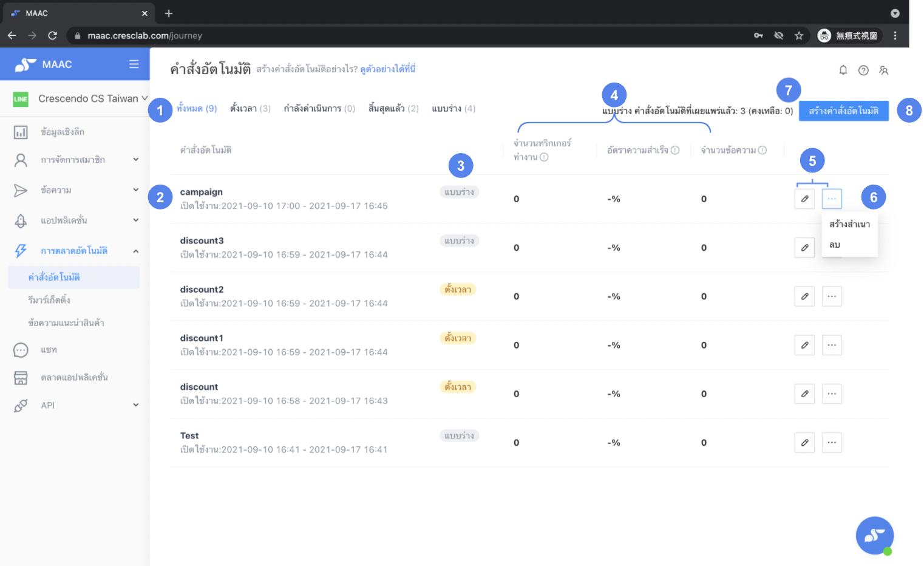Switch to the สิ้นสุดแล้ว (2) tab
The width and height of the screenshot is (924, 566).
pos(393,109)
